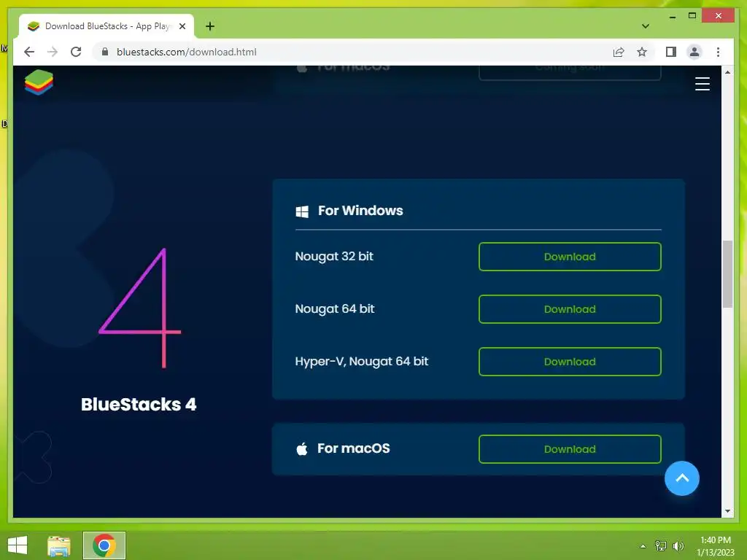Click the BlueStacks 4 heading text

[x=139, y=404]
